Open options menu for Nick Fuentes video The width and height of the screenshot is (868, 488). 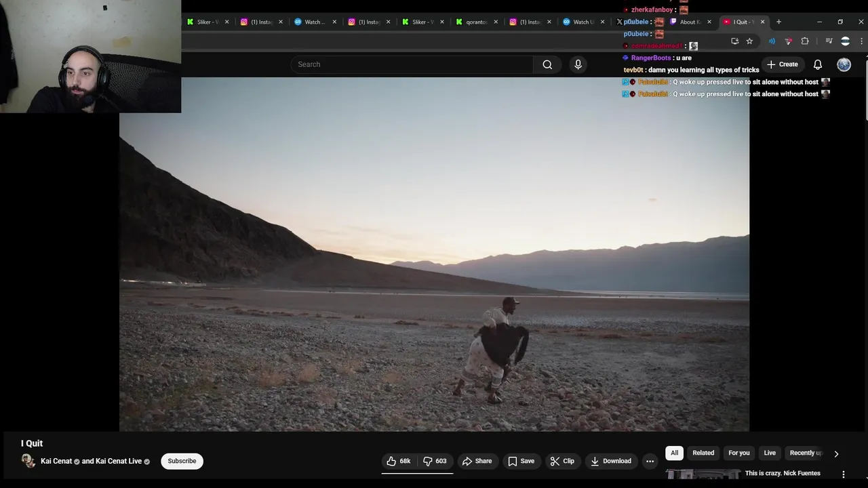point(844,474)
